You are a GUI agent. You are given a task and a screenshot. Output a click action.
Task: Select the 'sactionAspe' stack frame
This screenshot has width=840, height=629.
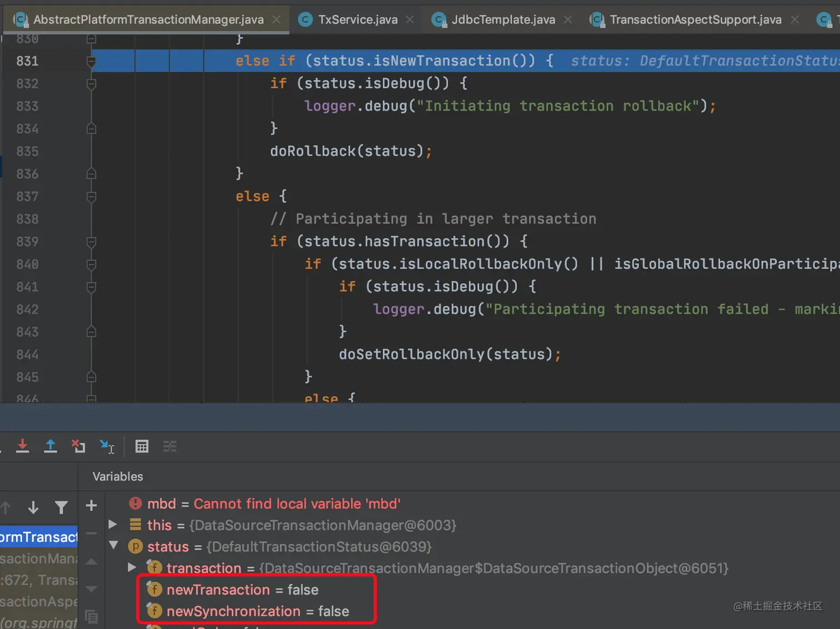[x=39, y=602]
